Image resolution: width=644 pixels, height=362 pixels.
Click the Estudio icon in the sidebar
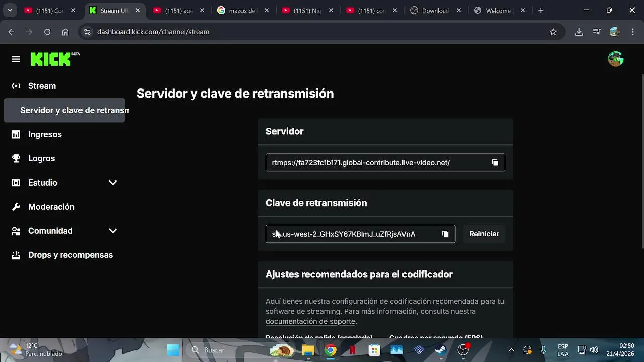[x=16, y=183]
